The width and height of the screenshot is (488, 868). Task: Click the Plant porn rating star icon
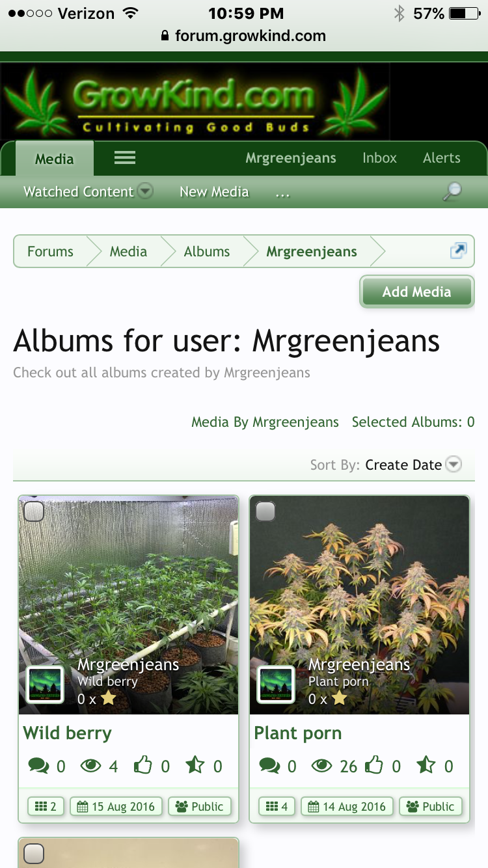pos(426,765)
